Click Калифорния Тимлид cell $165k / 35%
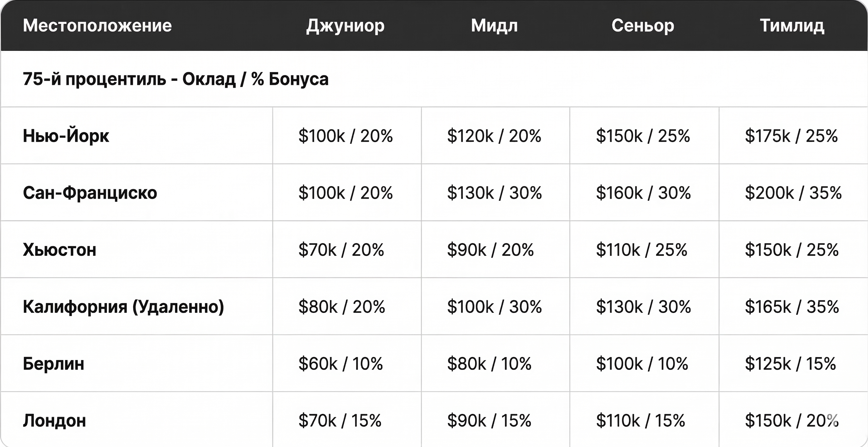Image resolution: width=868 pixels, height=447 pixels. (792, 306)
